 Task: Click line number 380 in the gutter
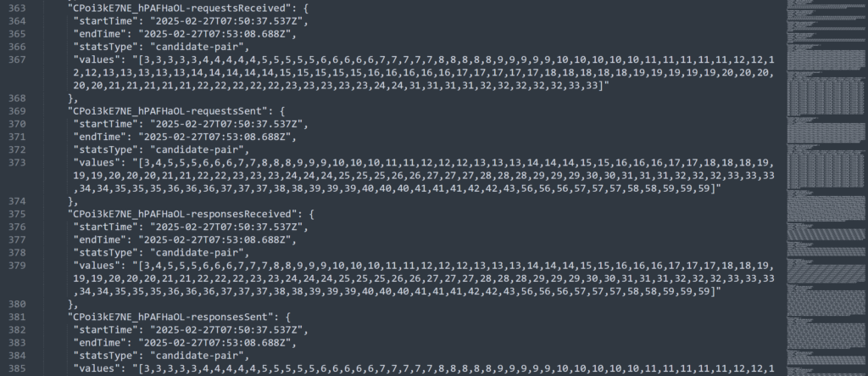tap(18, 305)
